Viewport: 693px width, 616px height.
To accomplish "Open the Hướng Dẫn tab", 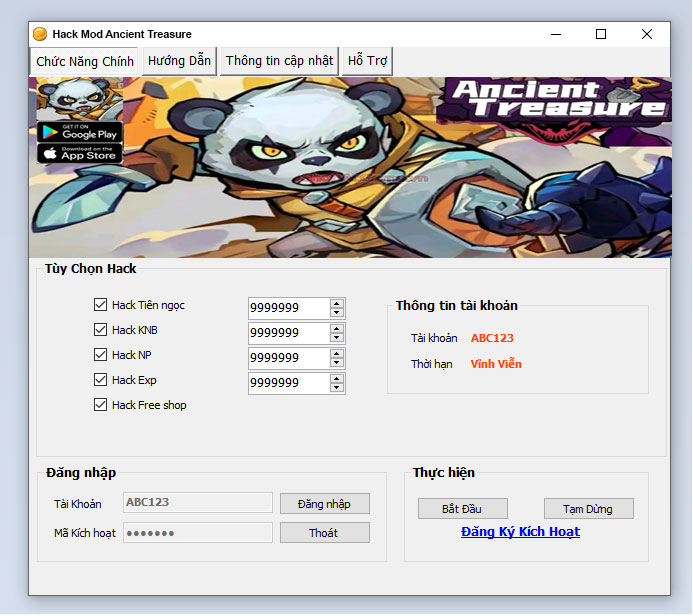I will (x=179, y=61).
